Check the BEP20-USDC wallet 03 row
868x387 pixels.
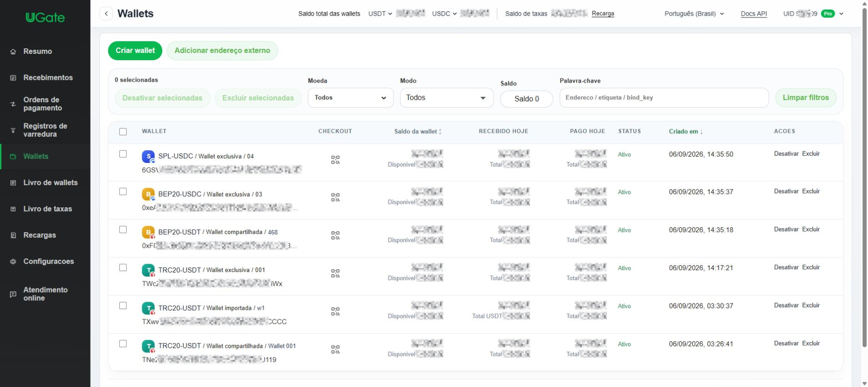123,191
